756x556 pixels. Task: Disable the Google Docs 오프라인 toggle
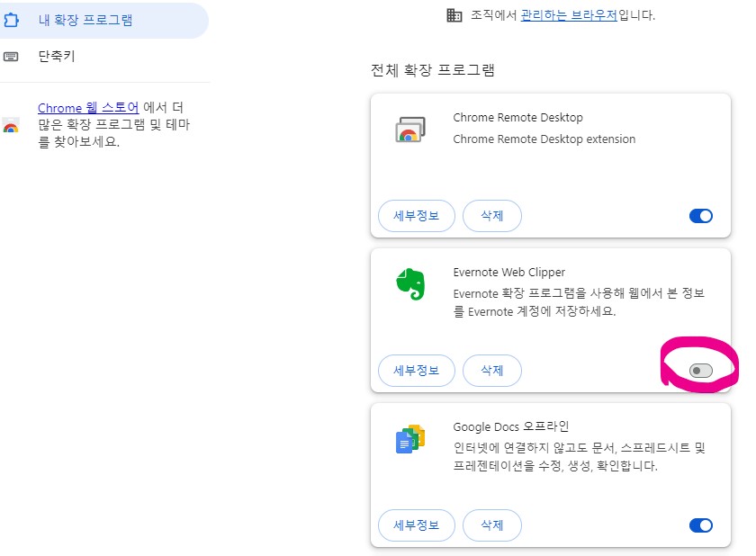pyautogui.click(x=701, y=525)
